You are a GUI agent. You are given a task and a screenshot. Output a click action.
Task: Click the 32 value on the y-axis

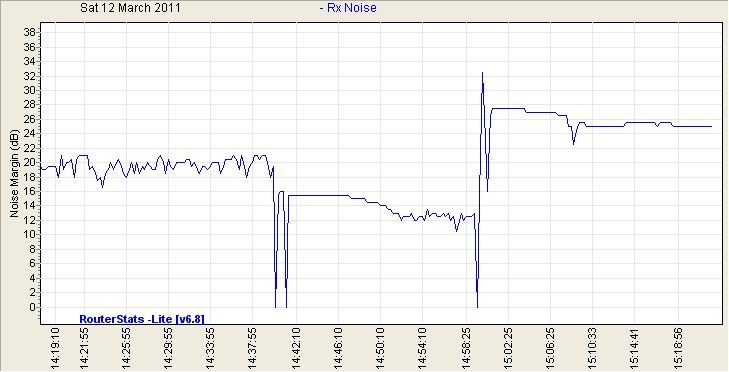29,76
